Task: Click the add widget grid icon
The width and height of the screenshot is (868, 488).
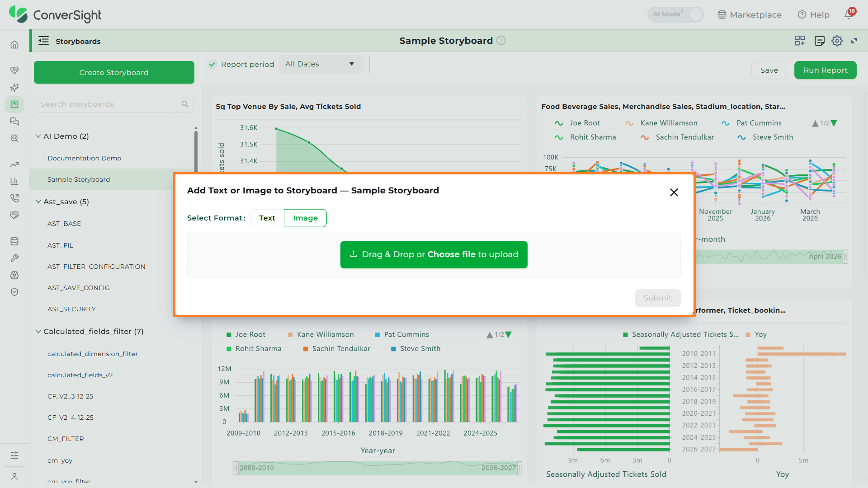Action: (800, 41)
